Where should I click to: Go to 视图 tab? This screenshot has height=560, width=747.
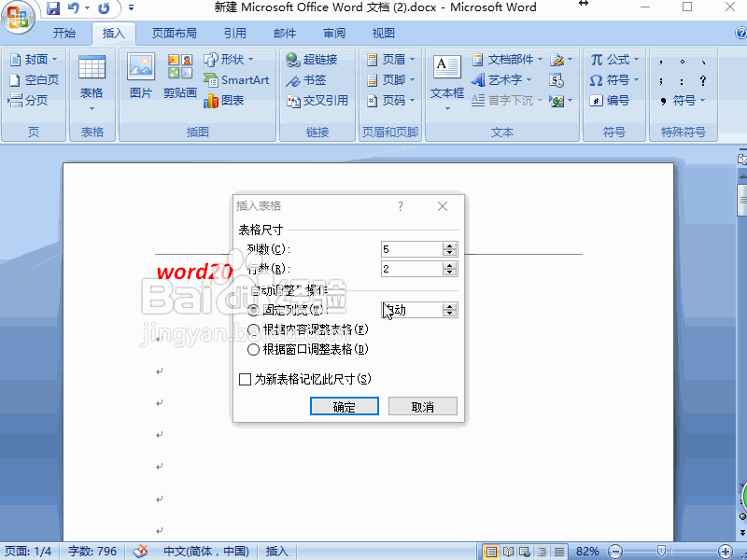point(384,34)
